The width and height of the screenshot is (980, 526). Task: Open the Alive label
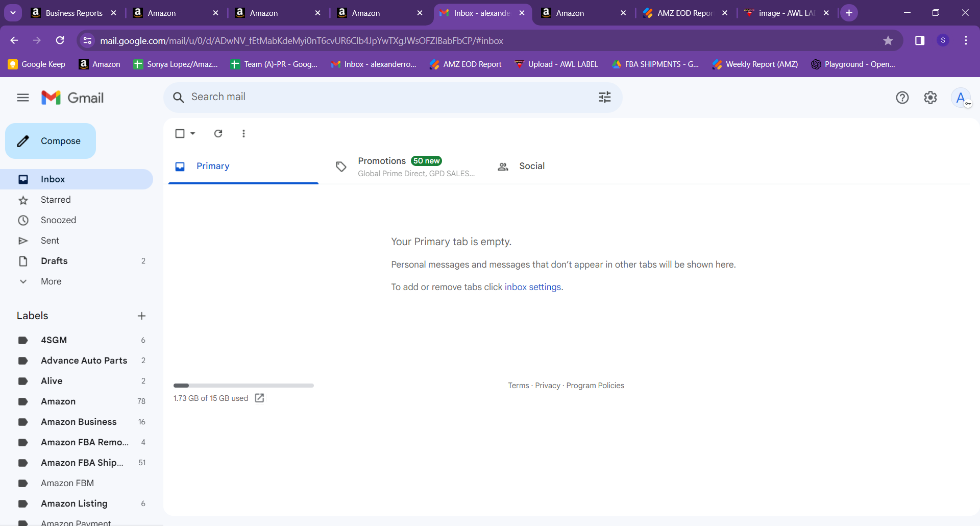point(77,381)
